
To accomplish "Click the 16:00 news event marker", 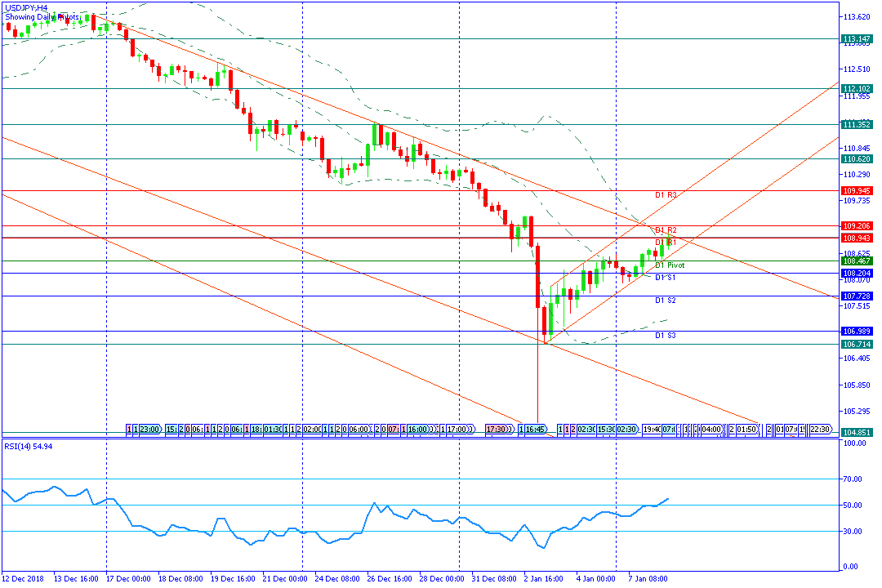I will (x=418, y=430).
